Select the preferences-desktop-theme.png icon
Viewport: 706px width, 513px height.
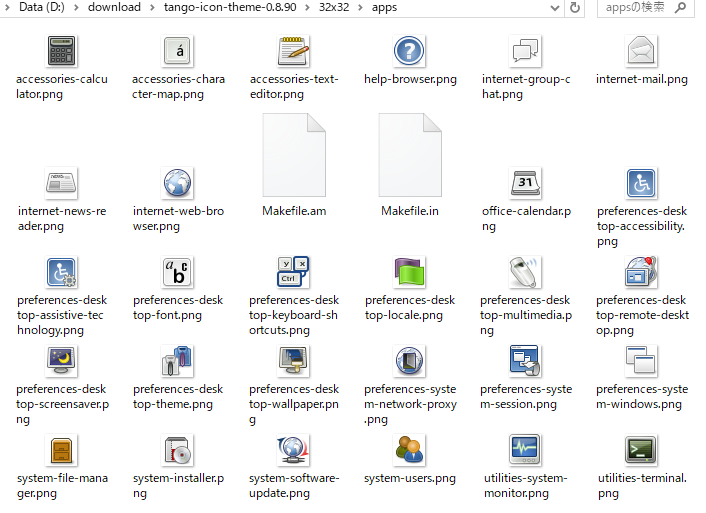click(177, 361)
